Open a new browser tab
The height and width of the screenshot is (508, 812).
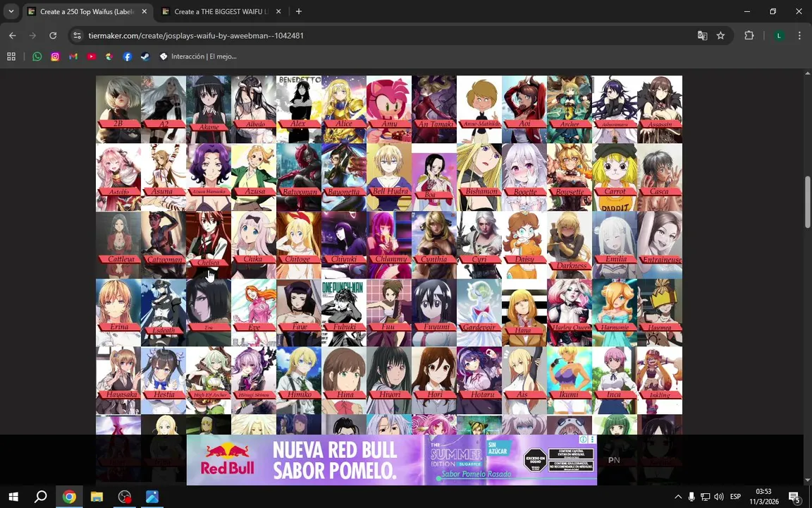(299, 11)
